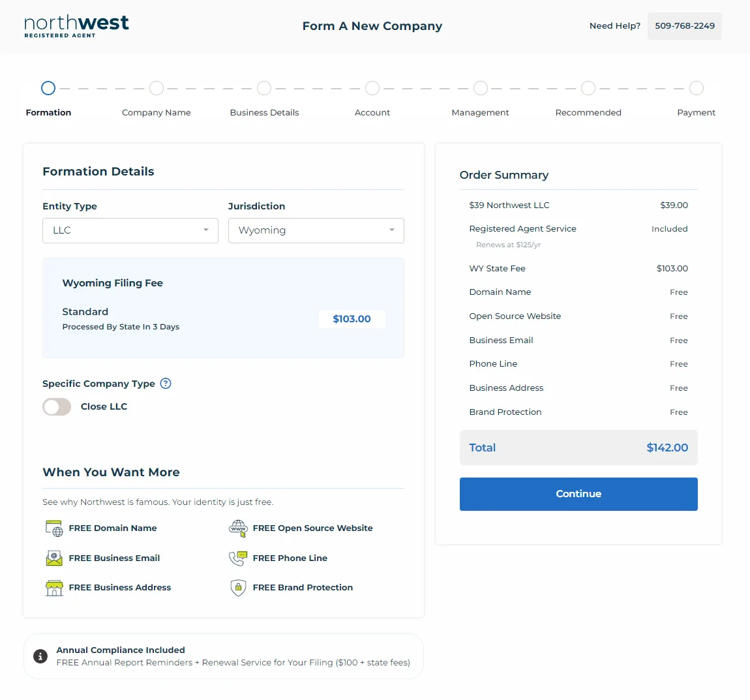Click the $103.00 WY State Fee value

(x=672, y=268)
